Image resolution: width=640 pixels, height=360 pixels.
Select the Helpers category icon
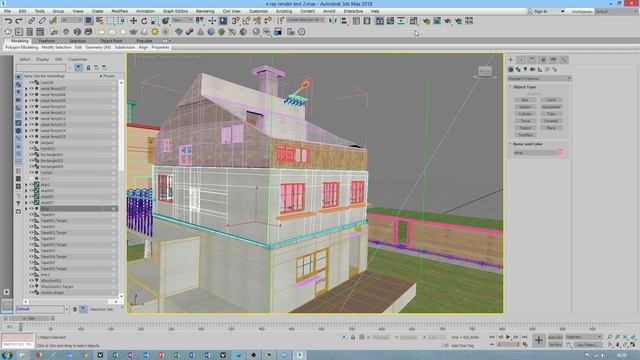click(540, 70)
